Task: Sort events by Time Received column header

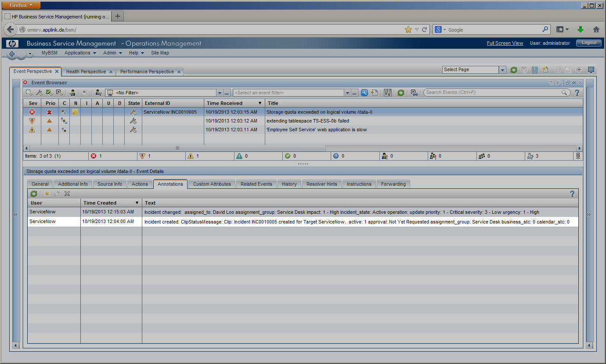Action: [x=234, y=103]
